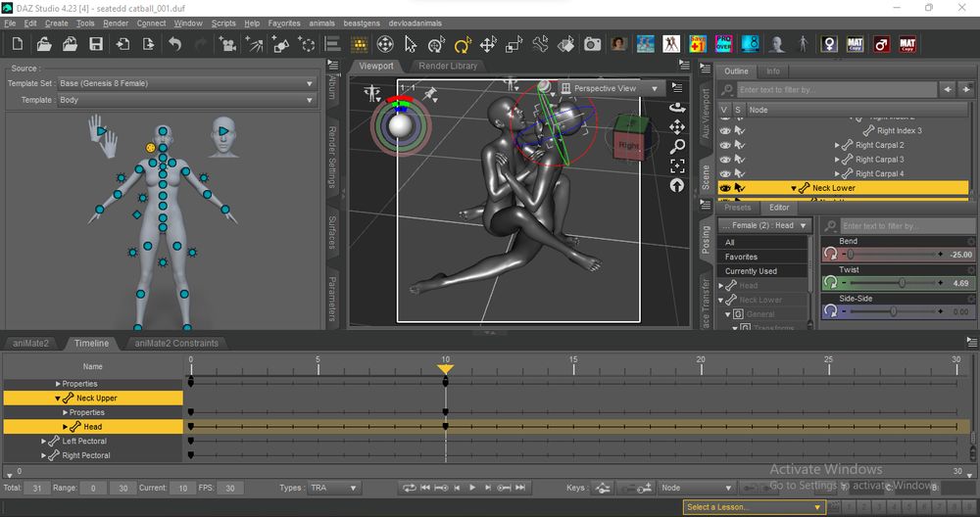Click the Save +1 incremental icon
This screenshot has height=517, width=980.
click(x=697, y=44)
